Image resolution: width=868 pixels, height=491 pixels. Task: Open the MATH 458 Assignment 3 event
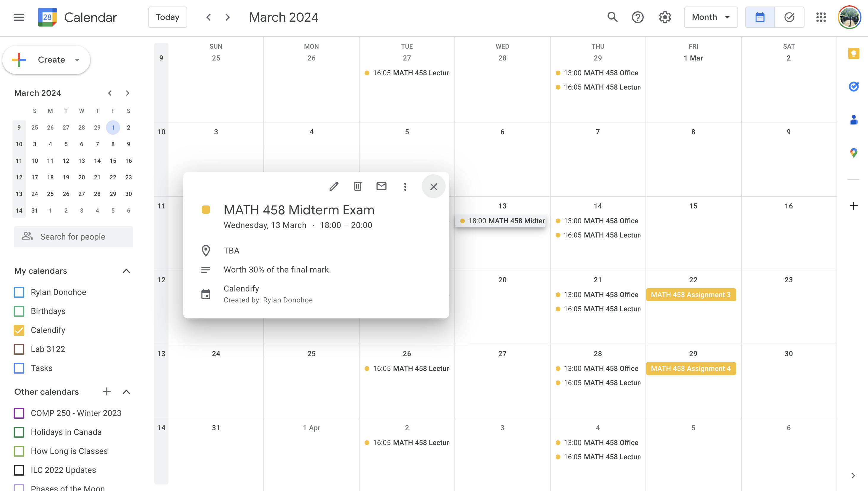pos(691,295)
